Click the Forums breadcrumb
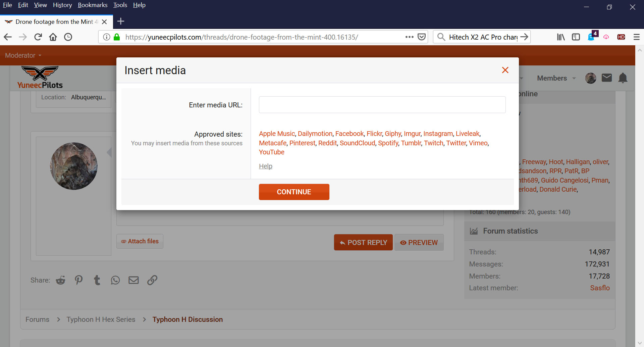The height and width of the screenshot is (347, 644). [37, 319]
